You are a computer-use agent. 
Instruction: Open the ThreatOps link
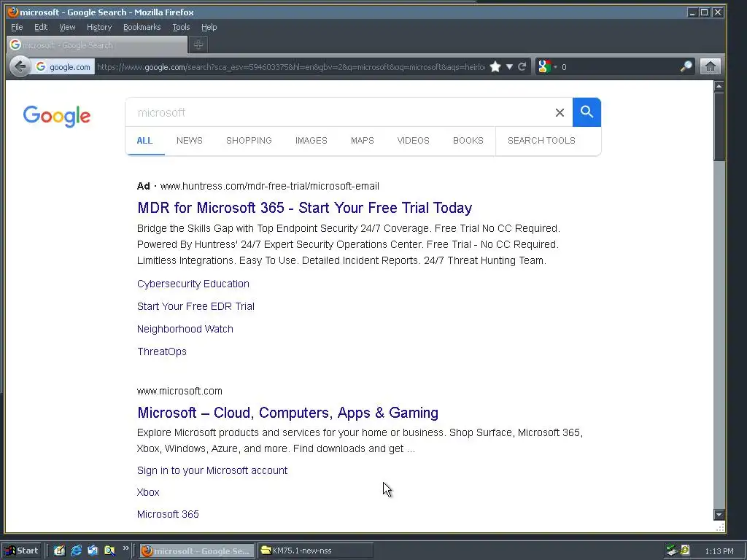[x=162, y=351]
